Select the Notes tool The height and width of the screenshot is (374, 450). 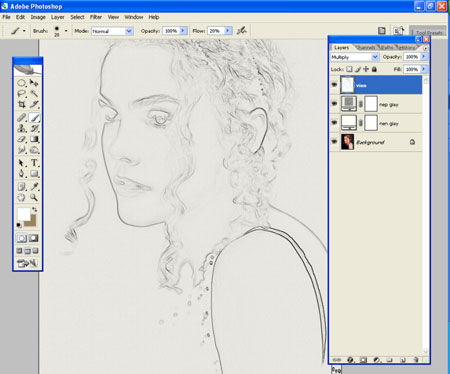tap(22, 186)
